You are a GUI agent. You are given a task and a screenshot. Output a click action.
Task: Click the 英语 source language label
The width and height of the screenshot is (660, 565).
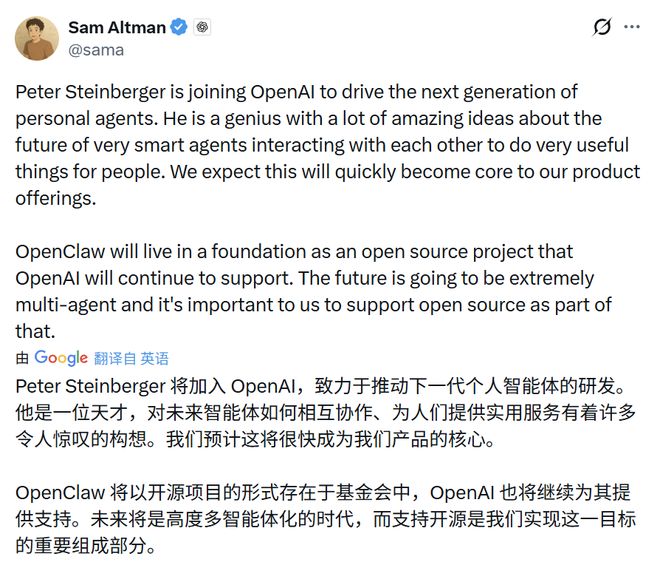click(x=154, y=358)
